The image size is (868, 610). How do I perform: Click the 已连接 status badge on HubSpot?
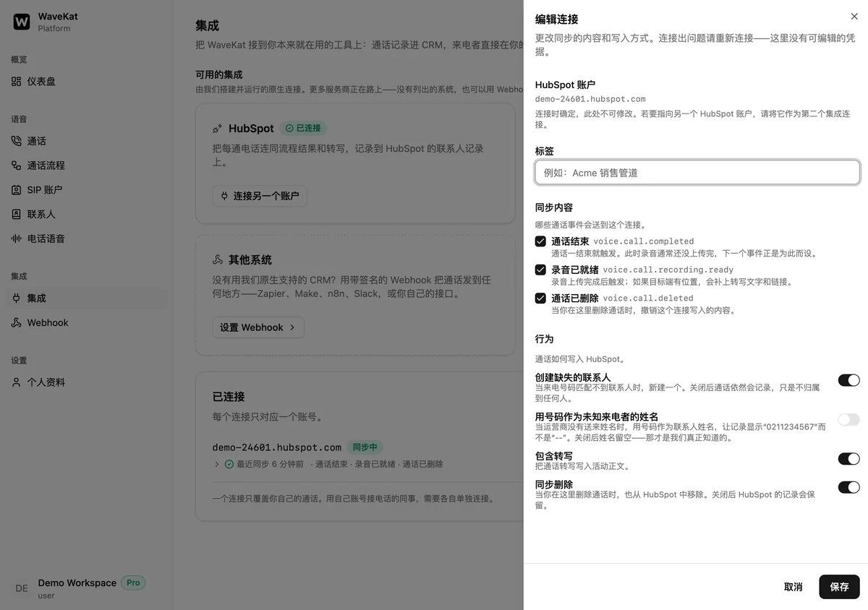(x=303, y=128)
